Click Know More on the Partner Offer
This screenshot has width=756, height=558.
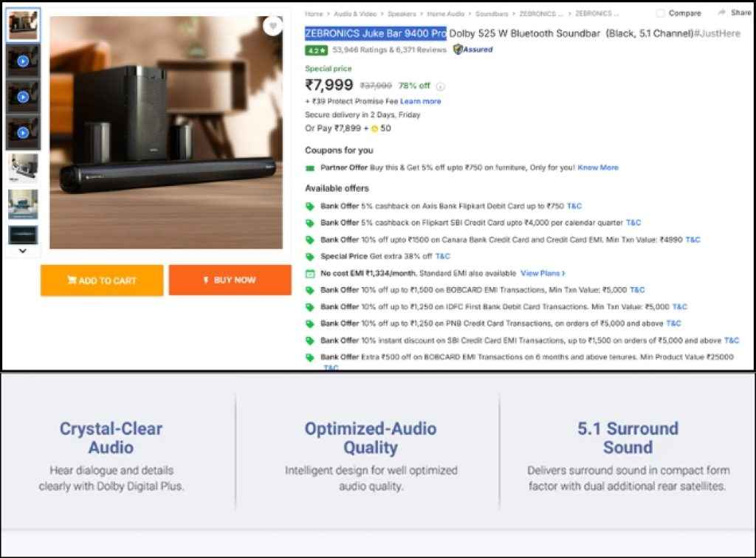pyautogui.click(x=598, y=168)
